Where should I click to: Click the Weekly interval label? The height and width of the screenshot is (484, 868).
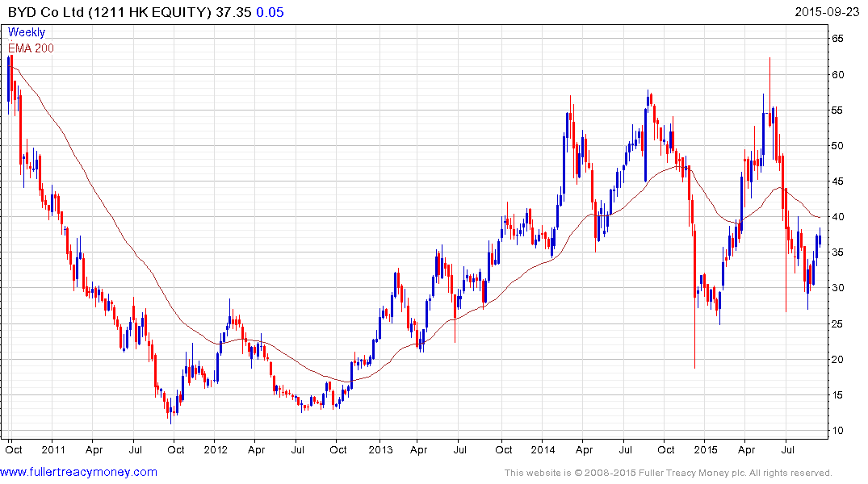27,32
